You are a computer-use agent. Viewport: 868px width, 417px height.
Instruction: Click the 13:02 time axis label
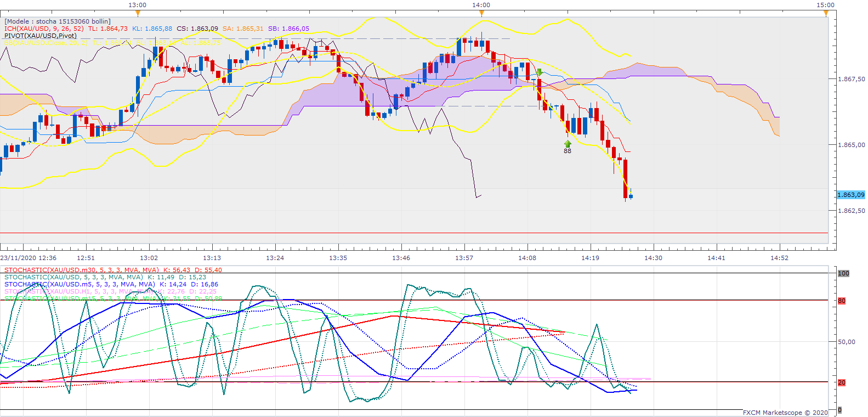point(149,258)
